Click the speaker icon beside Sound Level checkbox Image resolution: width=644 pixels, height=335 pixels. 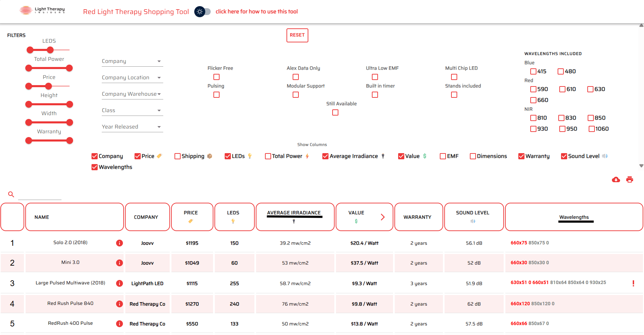[x=605, y=156]
